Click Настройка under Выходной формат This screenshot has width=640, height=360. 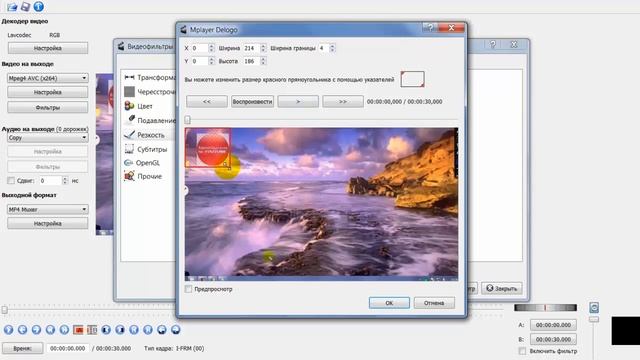coord(48,224)
